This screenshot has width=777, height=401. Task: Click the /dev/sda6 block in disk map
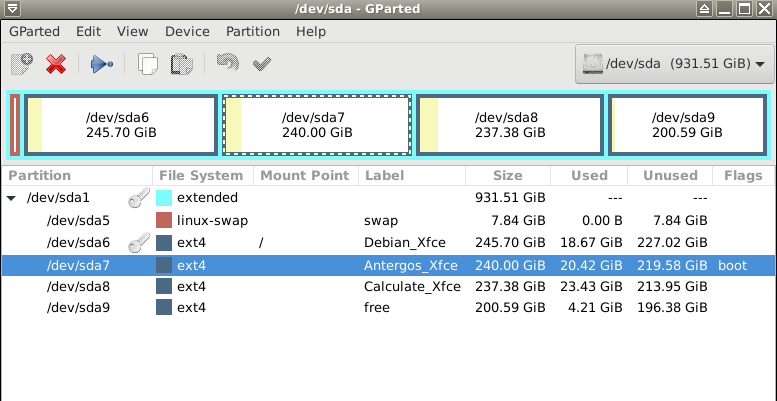(x=121, y=125)
